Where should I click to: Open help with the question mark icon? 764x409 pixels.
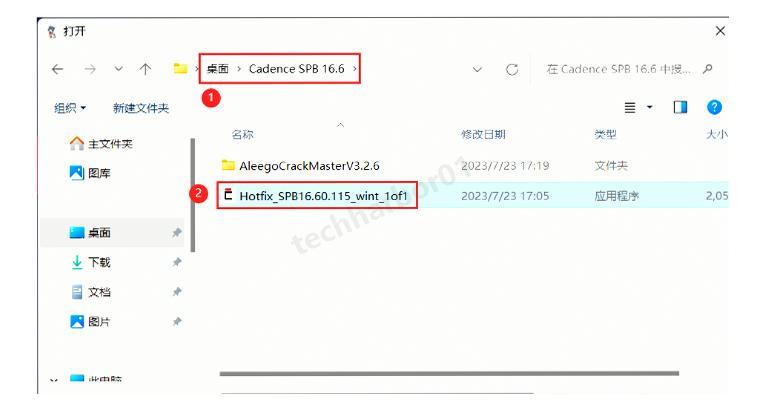pos(714,107)
